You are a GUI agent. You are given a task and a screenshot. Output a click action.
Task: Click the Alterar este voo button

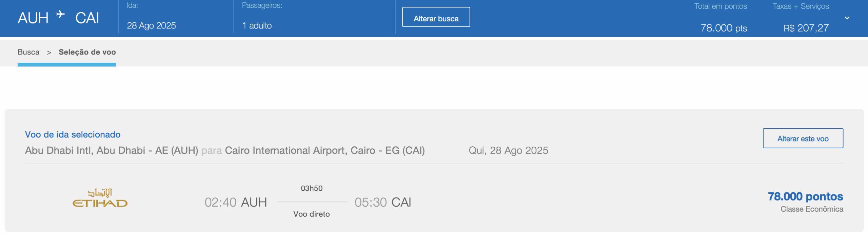pos(803,138)
